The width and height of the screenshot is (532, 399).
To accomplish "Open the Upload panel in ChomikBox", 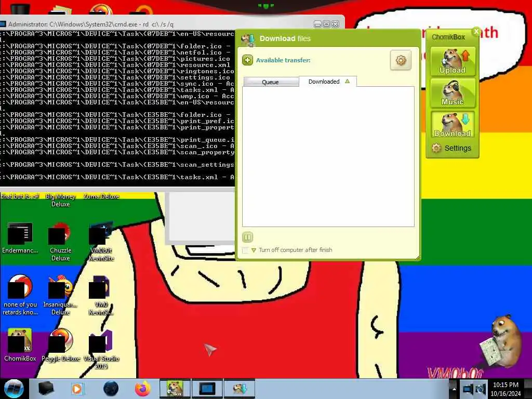I will click(x=453, y=61).
